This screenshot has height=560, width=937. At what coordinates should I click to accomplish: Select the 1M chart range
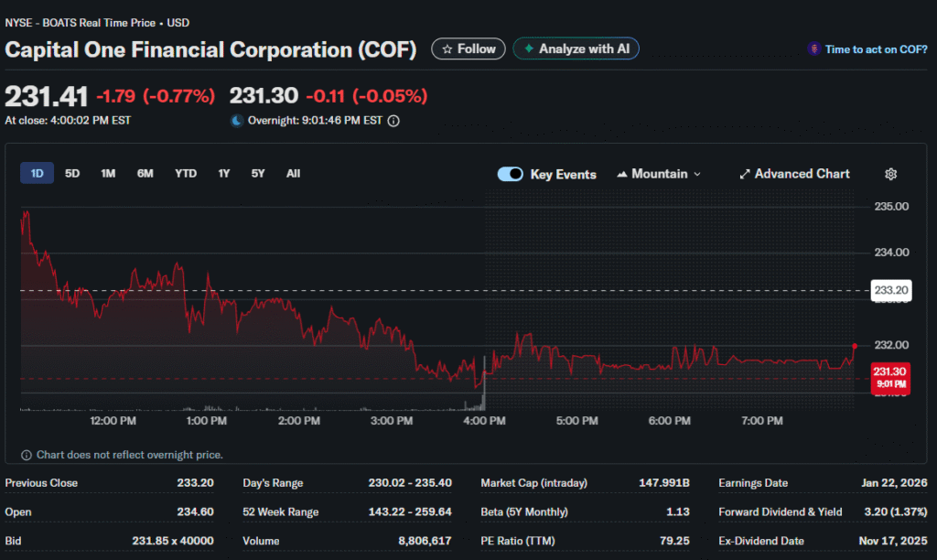108,173
